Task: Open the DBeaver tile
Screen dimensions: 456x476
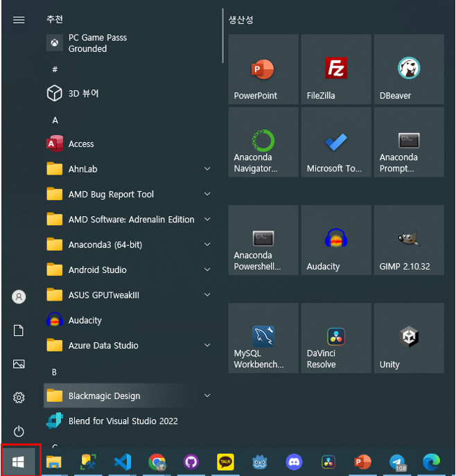Action: (x=409, y=69)
